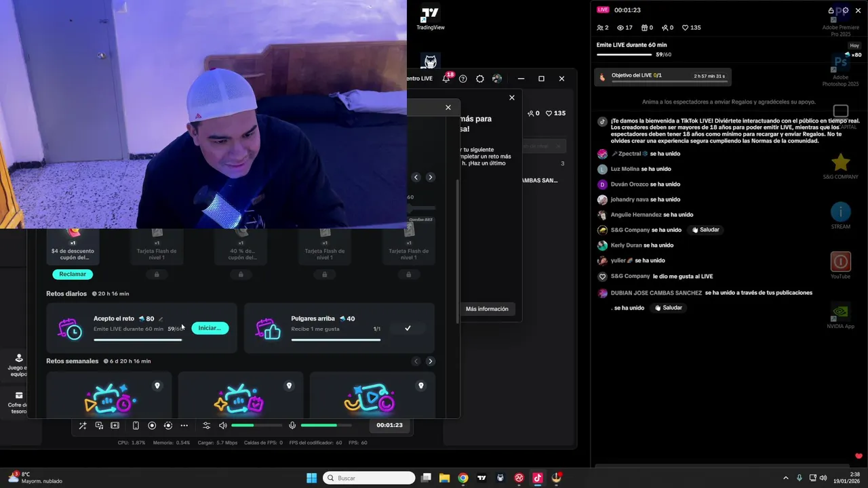Open the profile avatar in title bar

pyautogui.click(x=497, y=79)
